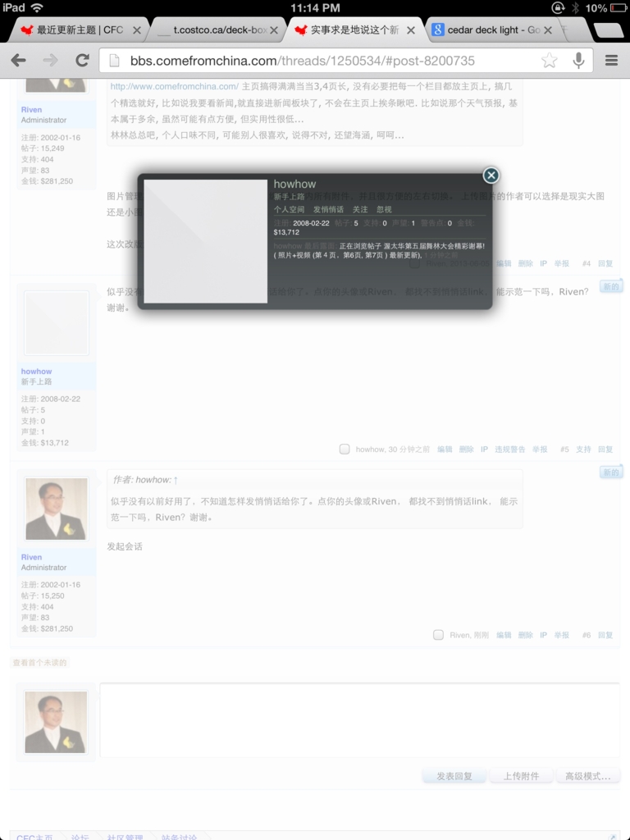The width and height of the screenshot is (630, 840).
Task: Check the post #5 selection checkbox
Action: [345, 449]
